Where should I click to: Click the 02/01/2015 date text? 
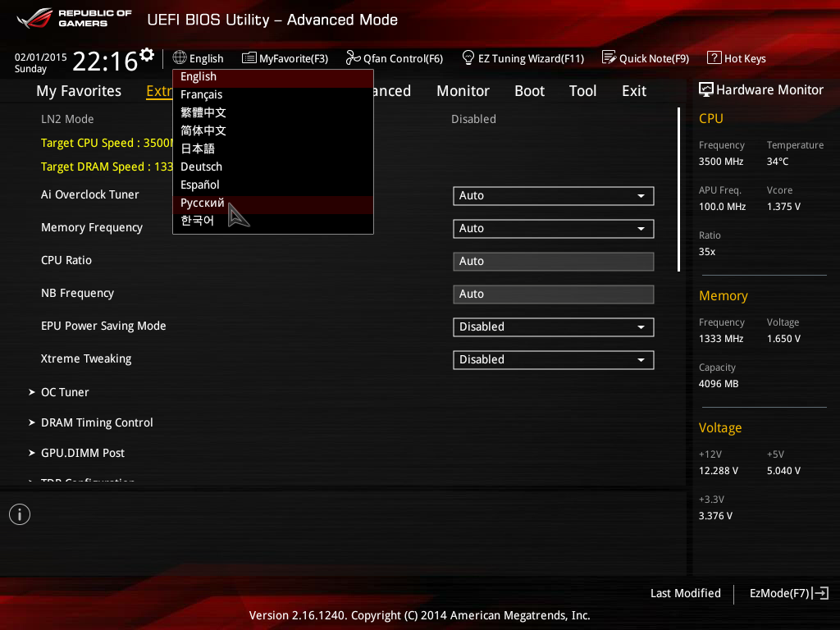click(41, 57)
